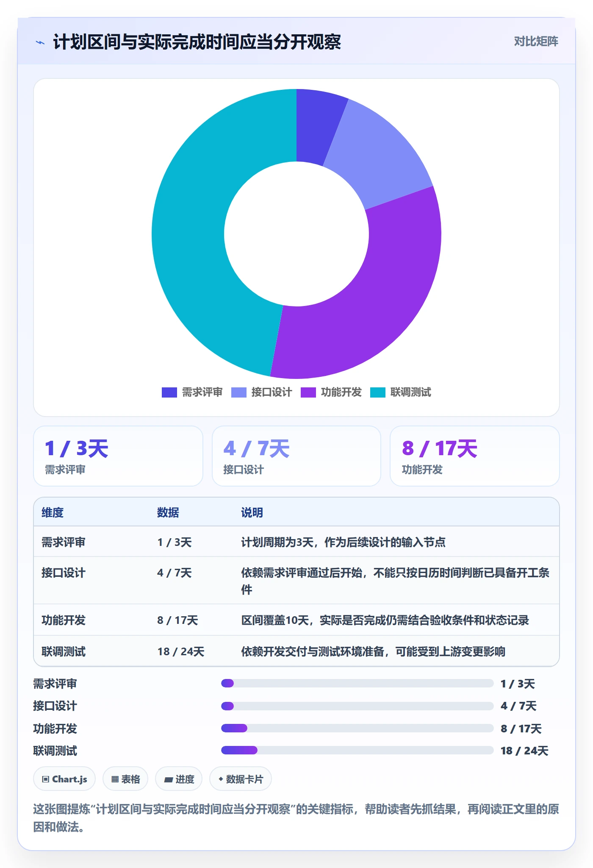Click table cell 1 / 3天
This screenshot has width=593, height=868.
[x=175, y=542]
